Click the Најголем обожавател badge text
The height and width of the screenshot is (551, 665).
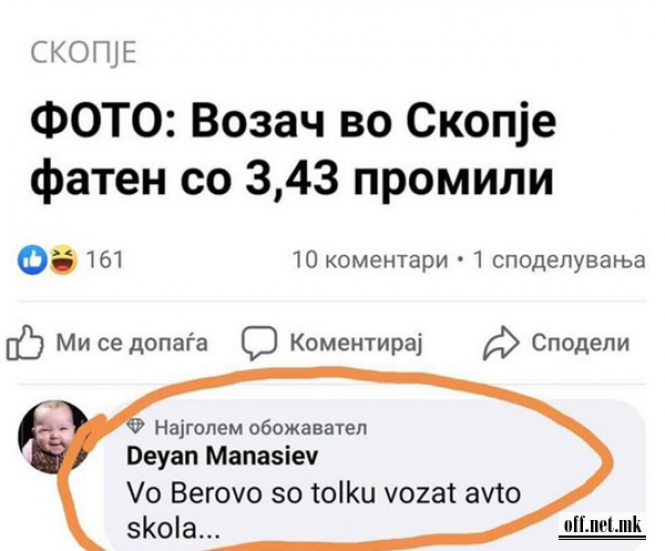tap(261, 427)
